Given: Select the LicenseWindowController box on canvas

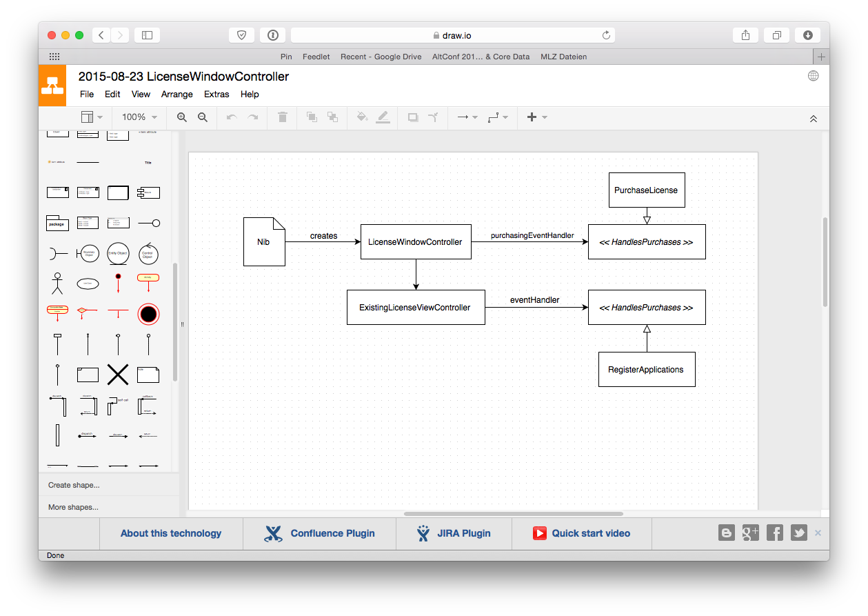Looking at the screenshot, I should coord(415,242).
